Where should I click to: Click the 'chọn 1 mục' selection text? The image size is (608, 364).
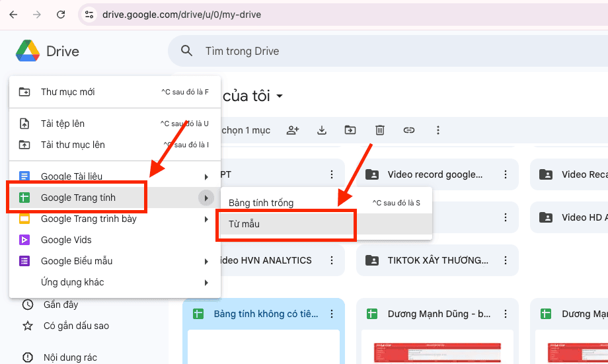(x=246, y=130)
